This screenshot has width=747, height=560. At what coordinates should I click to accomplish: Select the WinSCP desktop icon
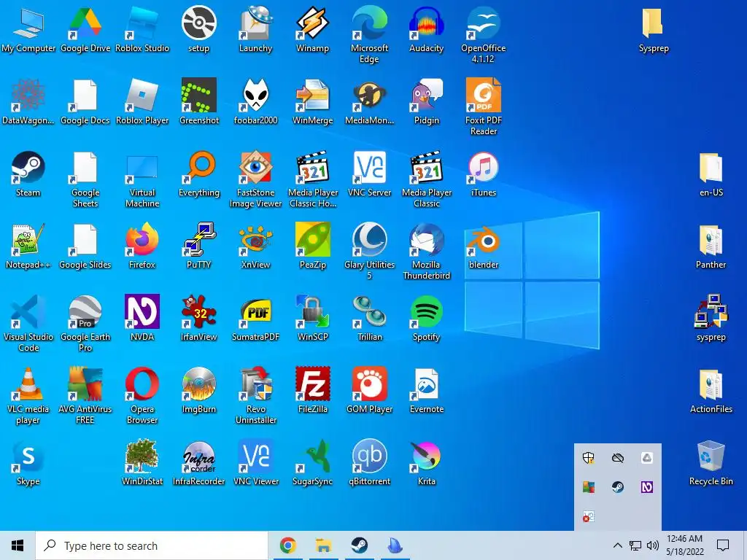312,318
